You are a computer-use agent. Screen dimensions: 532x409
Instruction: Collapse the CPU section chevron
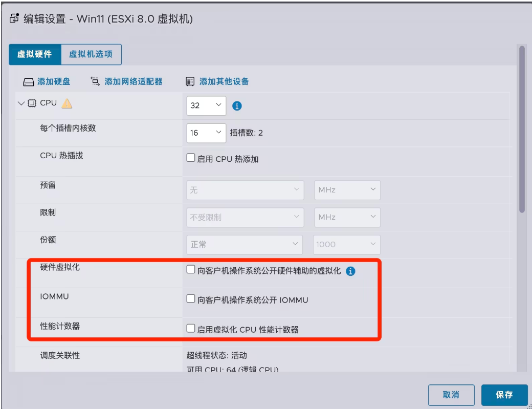(21, 103)
